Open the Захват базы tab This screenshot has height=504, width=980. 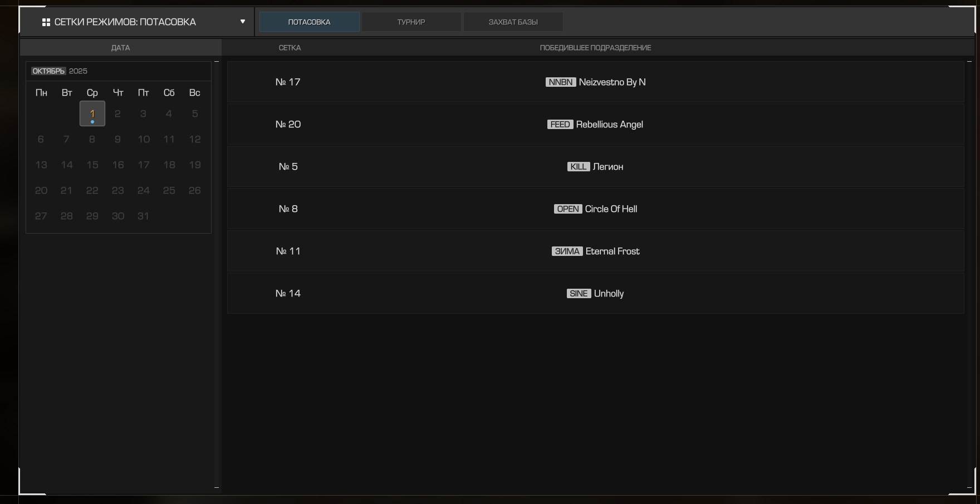click(x=513, y=22)
